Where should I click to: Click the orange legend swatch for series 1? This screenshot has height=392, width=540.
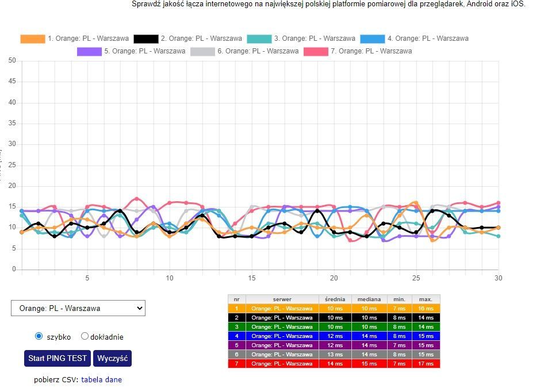[x=32, y=39]
